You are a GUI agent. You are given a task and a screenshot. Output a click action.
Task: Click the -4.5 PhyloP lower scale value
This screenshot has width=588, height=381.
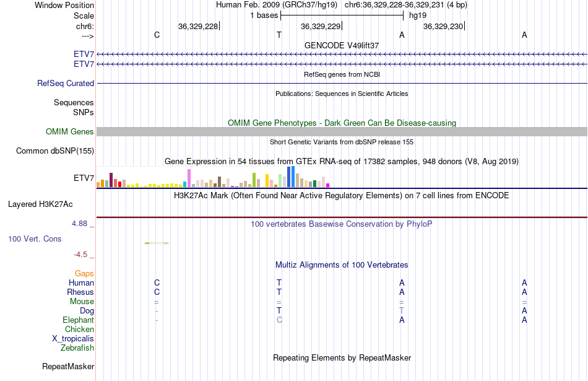[x=80, y=255]
